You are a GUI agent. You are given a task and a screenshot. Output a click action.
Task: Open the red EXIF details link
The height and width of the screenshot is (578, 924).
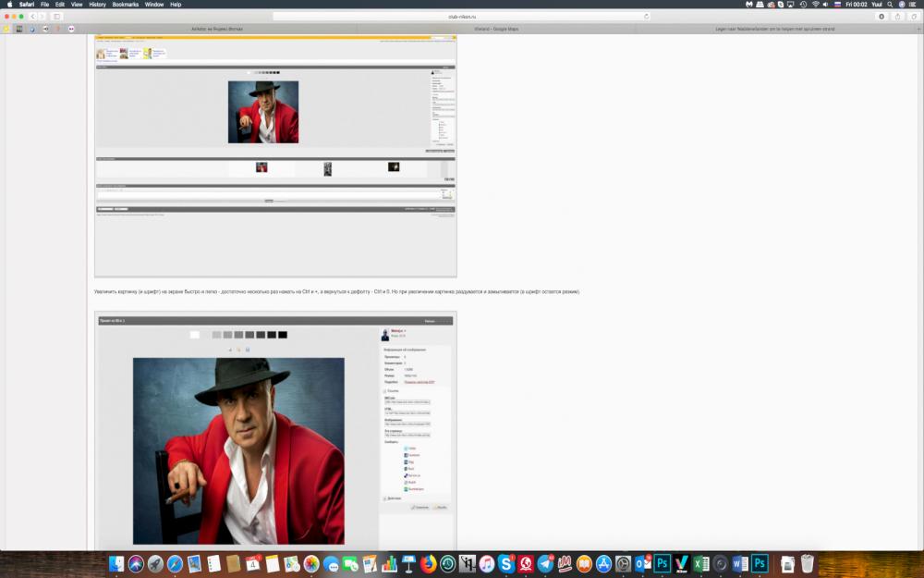pos(419,382)
